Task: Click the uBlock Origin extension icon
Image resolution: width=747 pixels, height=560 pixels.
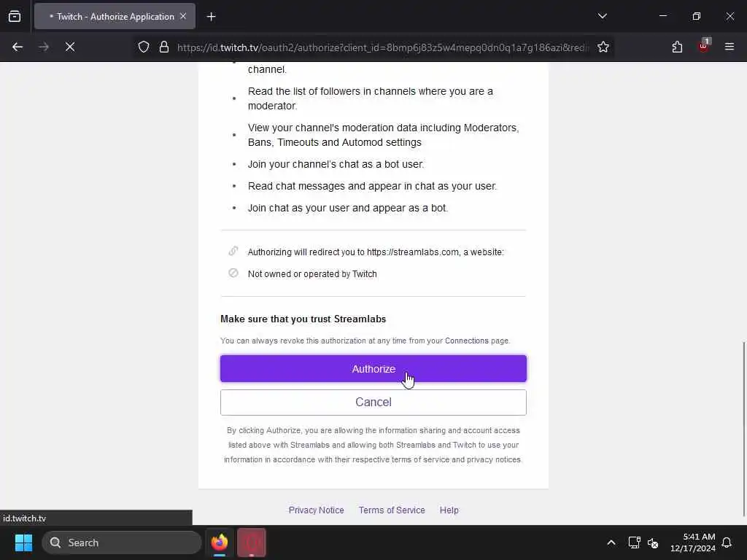Action: coord(704,46)
